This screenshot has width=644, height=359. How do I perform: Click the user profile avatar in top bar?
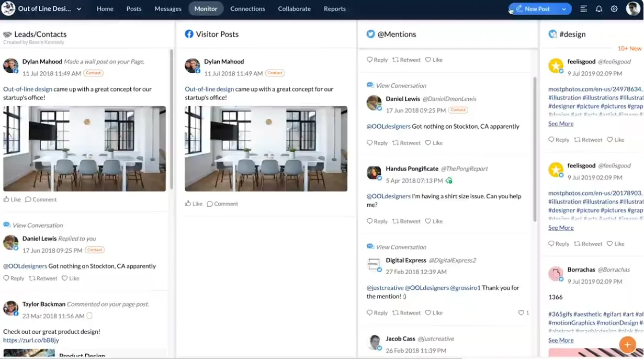(x=632, y=9)
